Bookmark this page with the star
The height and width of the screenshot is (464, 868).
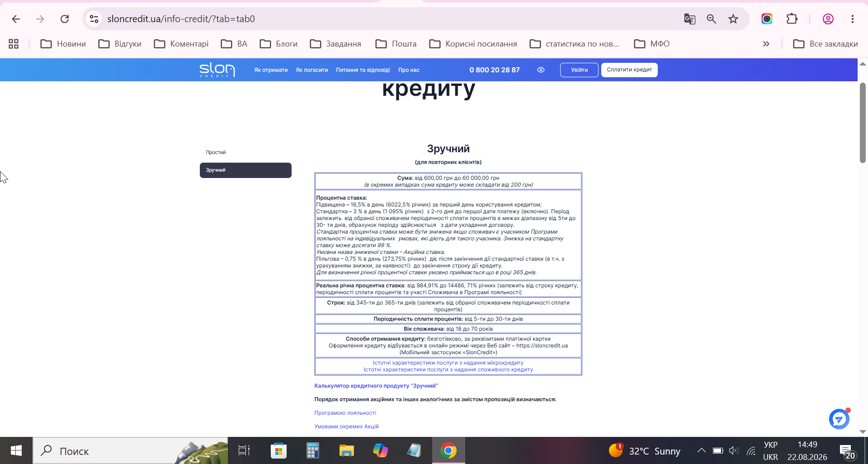(733, 19)
